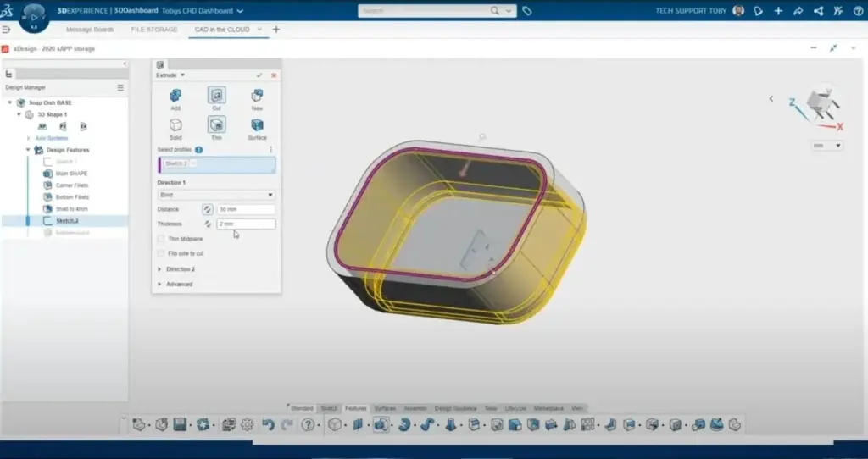868x459 pixels.
Task: Click the Share arrow icon in top bar
Action: pyautogui.click(x=798, y=11)
